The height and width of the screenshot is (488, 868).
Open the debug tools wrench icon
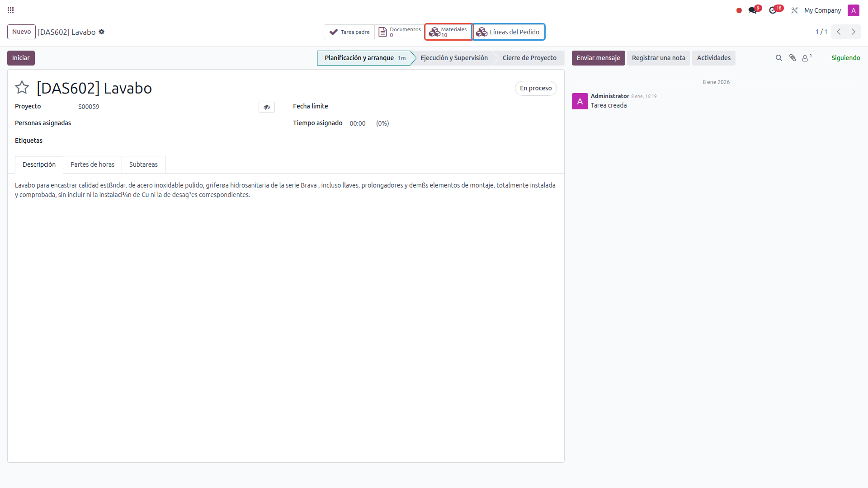pyautogui.click(x=794, y=10)
